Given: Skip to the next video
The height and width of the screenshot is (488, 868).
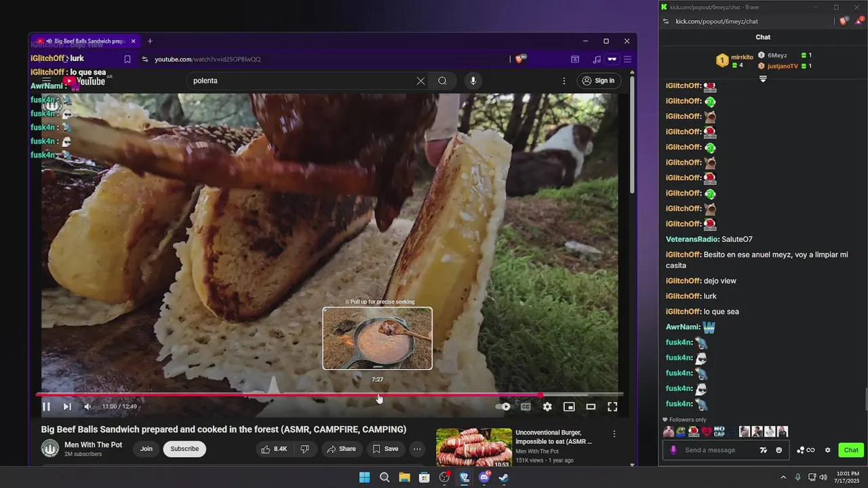Looking at the screenshot, I should pos(67,407).
